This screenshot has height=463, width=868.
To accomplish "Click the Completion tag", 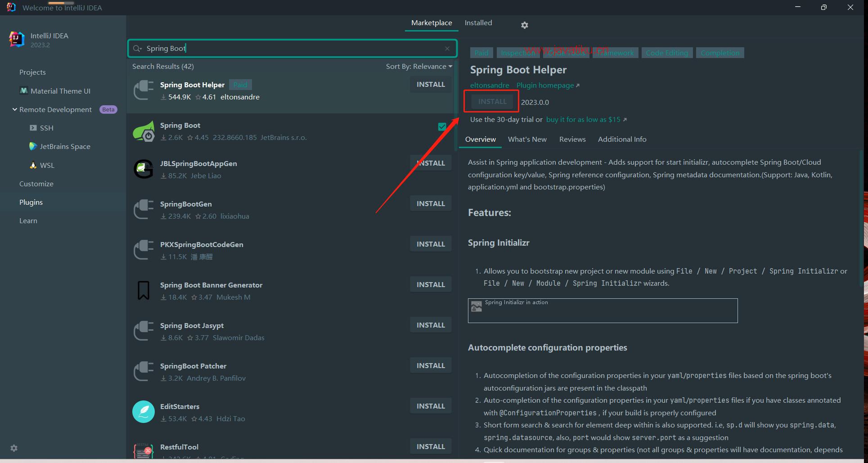I will tap(720, 53).
